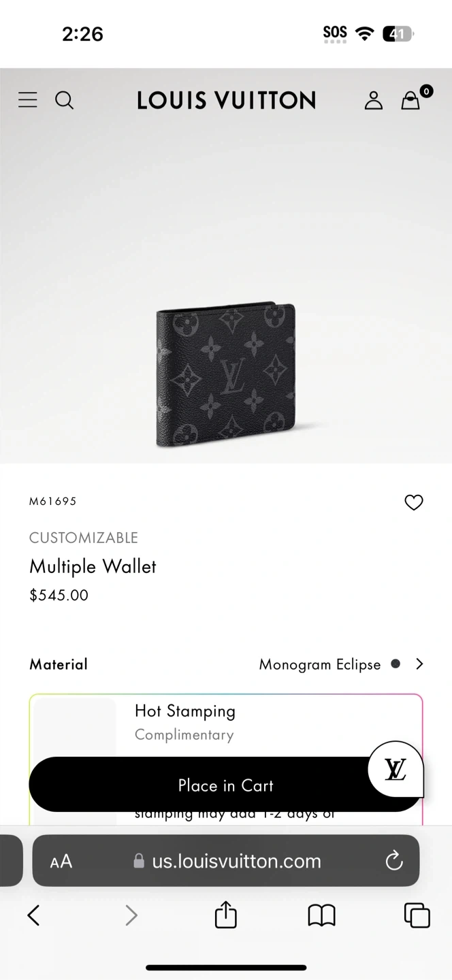Image resolution: width=452 pixels, height=980 pixels.
Task: Open the account profile icon
Action: click(x=374, y=101)
